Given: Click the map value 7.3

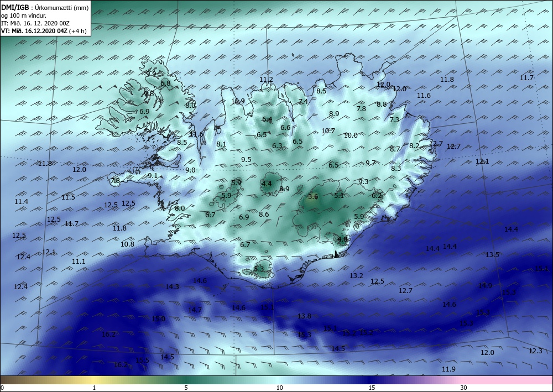Looking at the screenshot, I should (394, 119).
